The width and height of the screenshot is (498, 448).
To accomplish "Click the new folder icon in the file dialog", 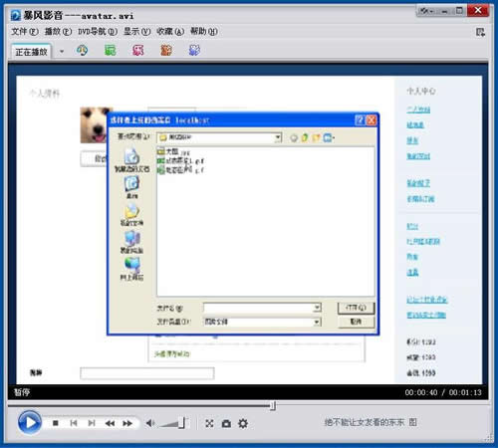I will 316,137.
